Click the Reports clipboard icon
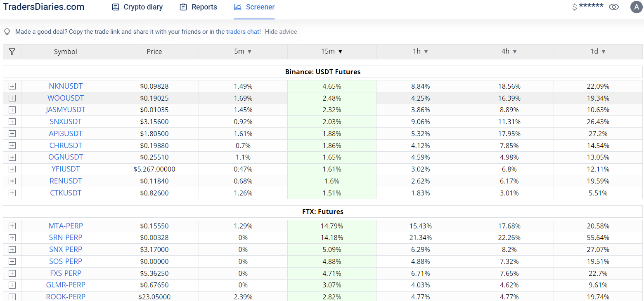 coord(183,7)
